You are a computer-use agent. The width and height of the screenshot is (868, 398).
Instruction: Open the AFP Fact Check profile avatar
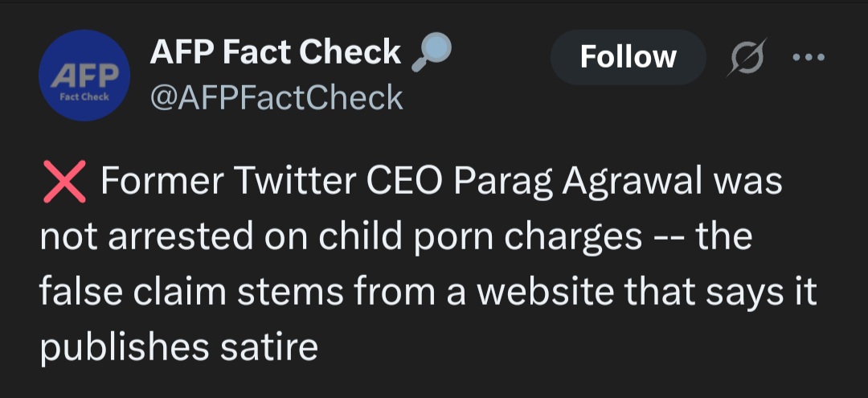coord(84,76)
